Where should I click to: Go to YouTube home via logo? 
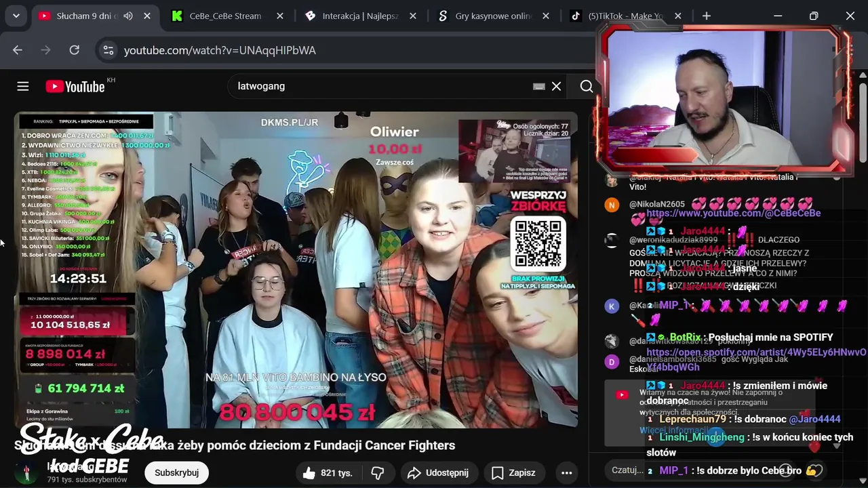click(75, 86)
